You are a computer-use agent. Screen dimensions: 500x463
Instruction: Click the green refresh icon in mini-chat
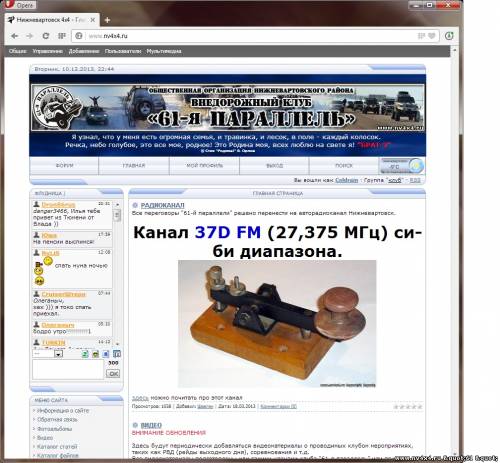(x=85, y=354)
